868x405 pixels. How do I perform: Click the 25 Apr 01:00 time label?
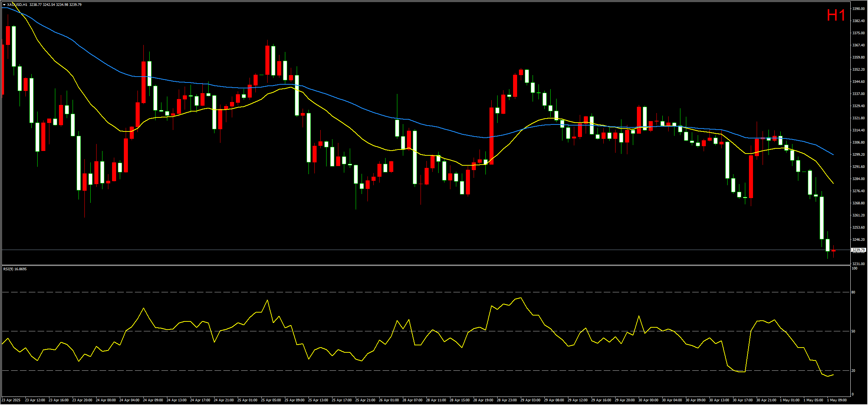coord(248,400)
